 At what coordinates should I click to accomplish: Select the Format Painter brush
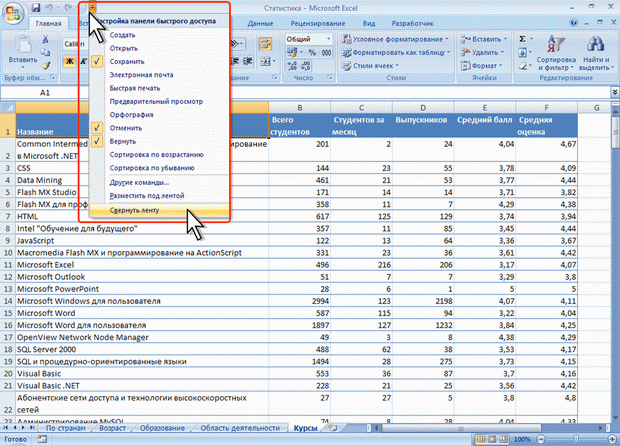click(45, 65)
